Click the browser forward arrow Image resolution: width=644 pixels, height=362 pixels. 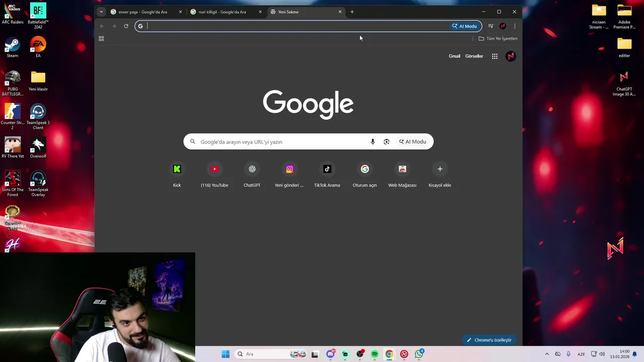(114, 26)
